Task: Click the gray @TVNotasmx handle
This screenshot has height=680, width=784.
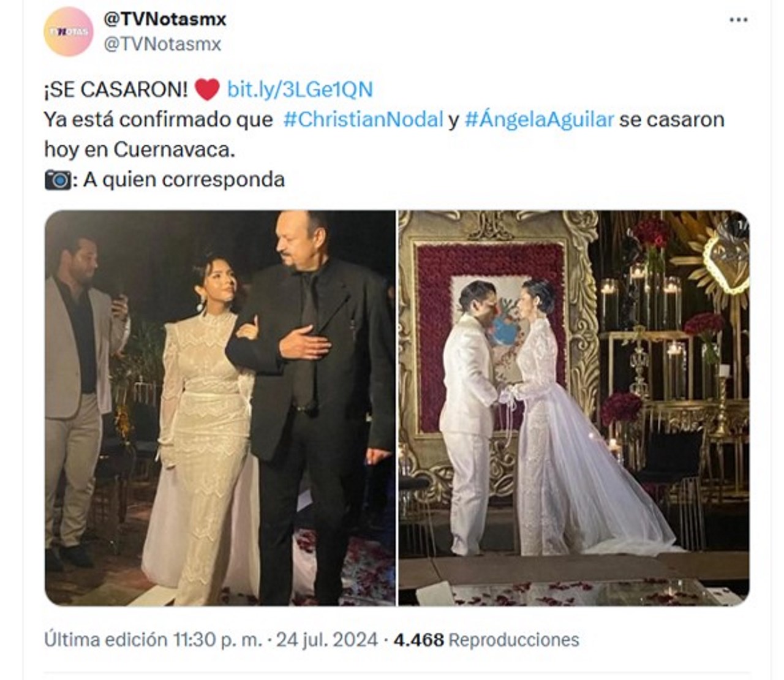Action: pyautogui.click(x=162, y=44)
